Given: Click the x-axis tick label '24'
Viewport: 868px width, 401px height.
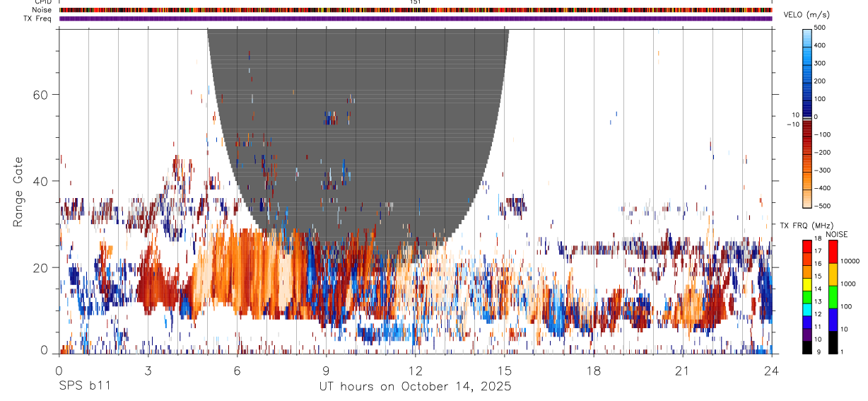Looking at the screenshot, I should [772, 371].
